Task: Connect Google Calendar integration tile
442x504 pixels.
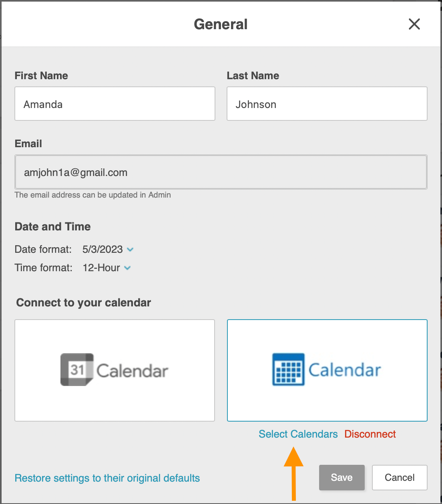Action: 115,370
